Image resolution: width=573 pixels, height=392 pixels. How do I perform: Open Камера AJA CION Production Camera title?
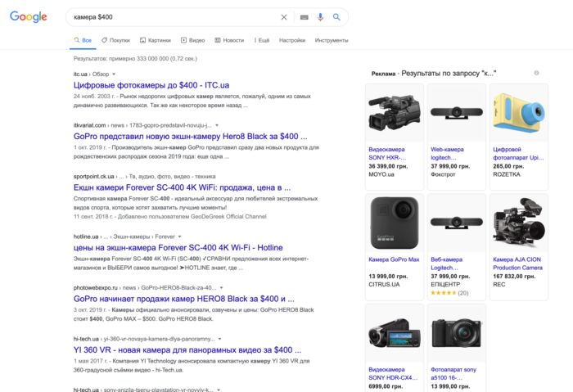[518, 264]
